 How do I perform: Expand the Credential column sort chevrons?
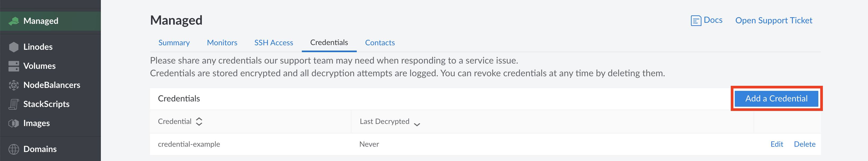199,122
